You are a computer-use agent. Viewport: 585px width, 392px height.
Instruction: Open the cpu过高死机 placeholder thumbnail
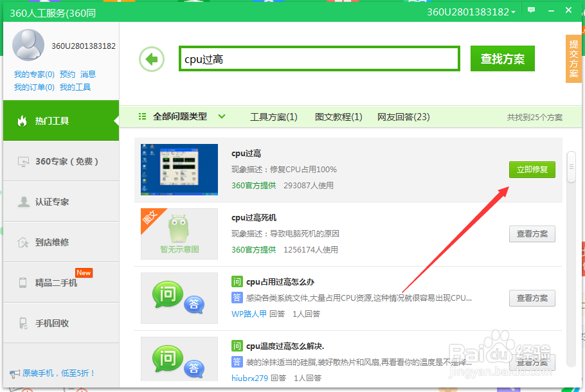(x=179, y=233)
